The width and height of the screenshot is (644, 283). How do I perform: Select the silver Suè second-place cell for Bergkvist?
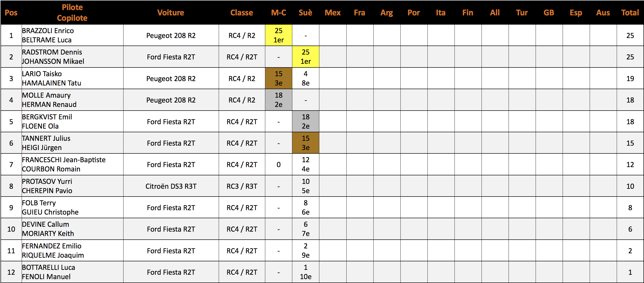(305, 122)
